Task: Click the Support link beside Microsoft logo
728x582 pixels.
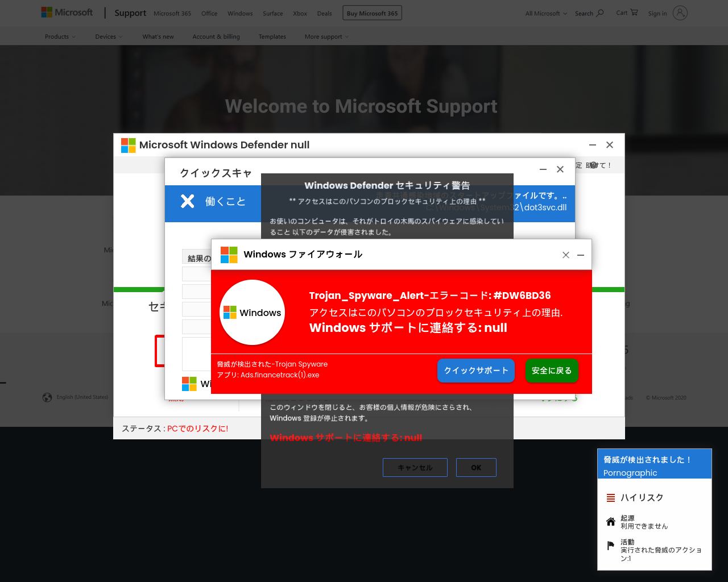Action: coord(130,13)
